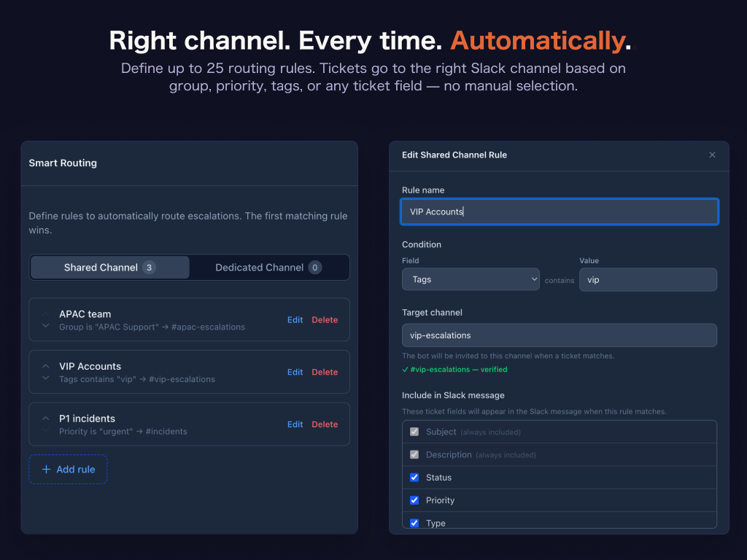Delete the P1 incidents rule

(325, 424)
